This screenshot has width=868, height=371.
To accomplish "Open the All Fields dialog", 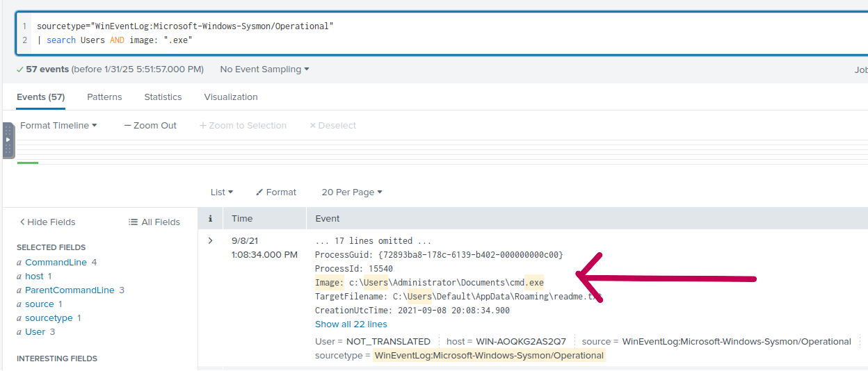I will [154, 222].
